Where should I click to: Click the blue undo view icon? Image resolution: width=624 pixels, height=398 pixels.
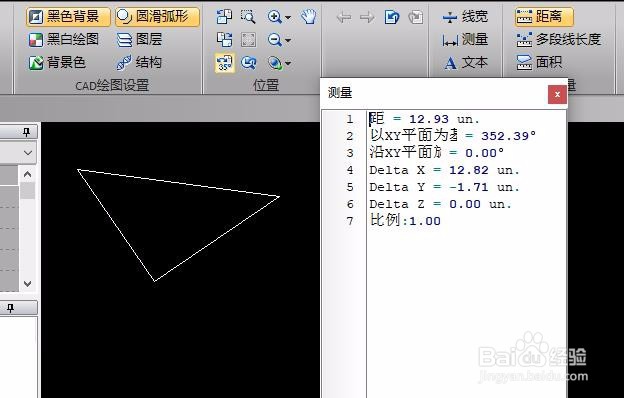click(392, 17)
